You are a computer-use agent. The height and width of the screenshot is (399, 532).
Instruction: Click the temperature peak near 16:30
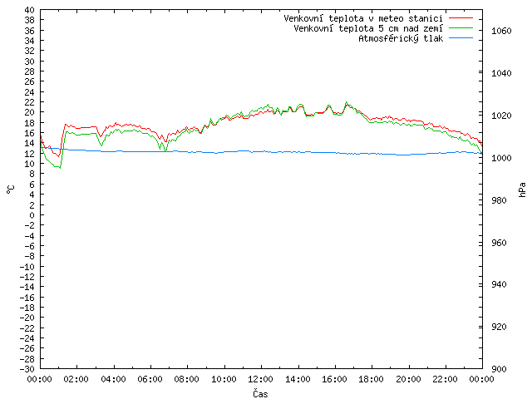[x=346, y=102]
